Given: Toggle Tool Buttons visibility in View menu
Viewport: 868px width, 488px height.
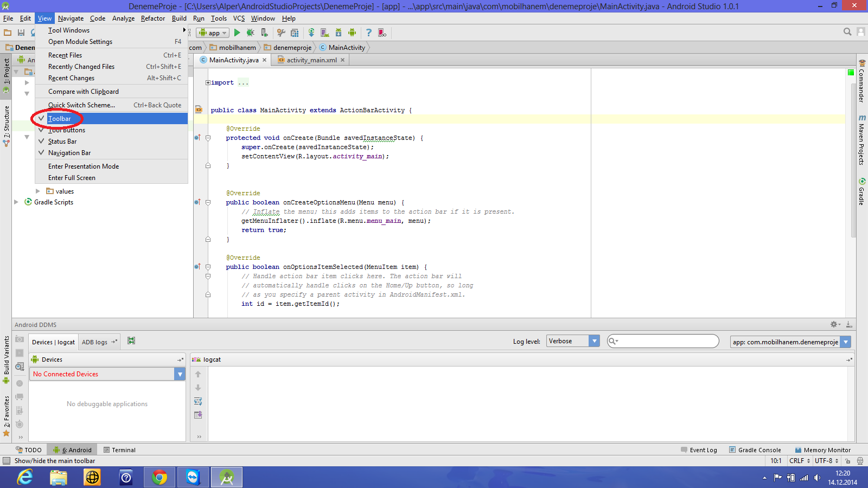Looking at the screenshot, I should tap(111, 130).
